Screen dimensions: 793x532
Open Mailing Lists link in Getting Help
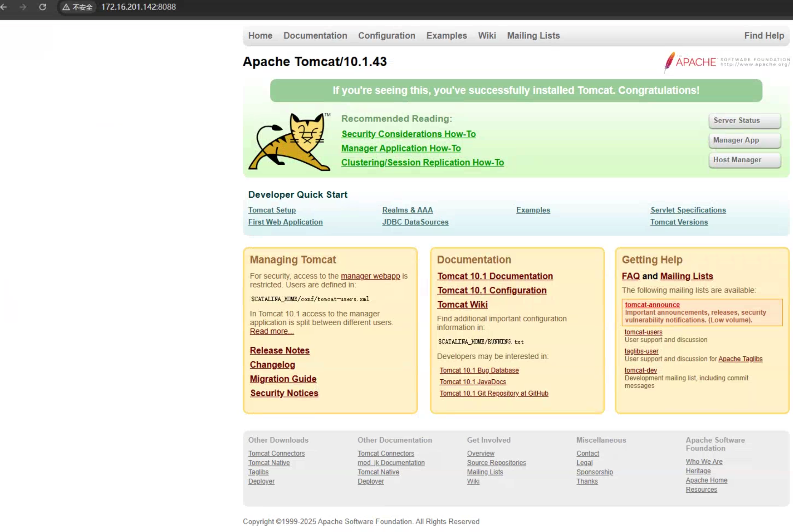tap(687, 276)
